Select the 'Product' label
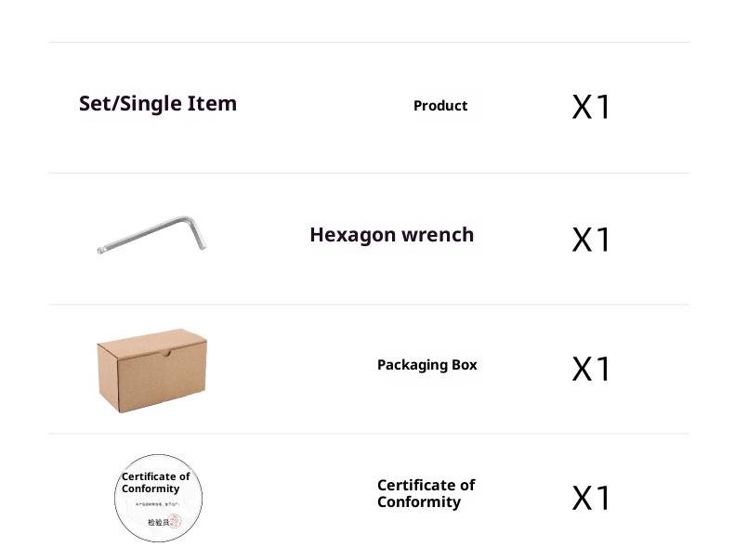This screenshot has height=560, width=734. [x=440, y=106]
